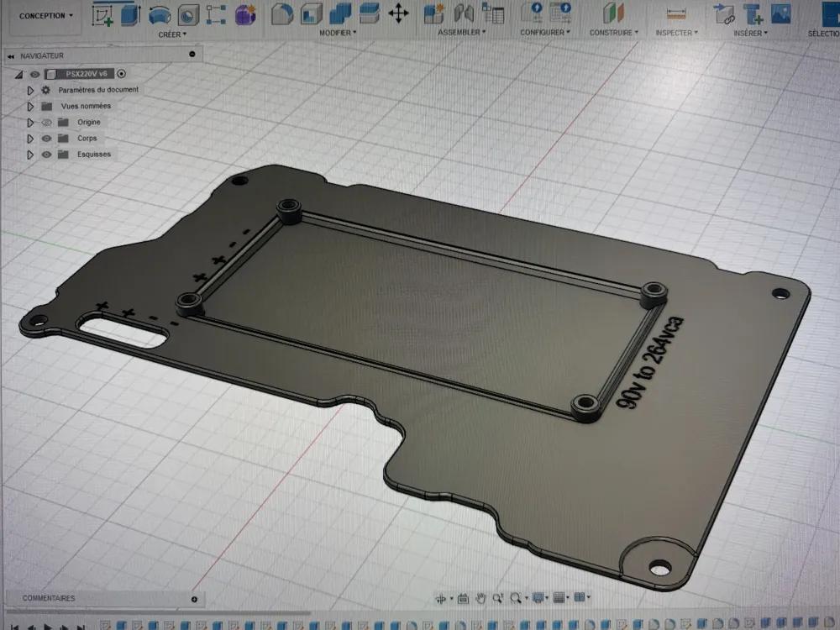Expand the Esquisses folder
The width and height of the screenshot is (840, 630).
30,155
